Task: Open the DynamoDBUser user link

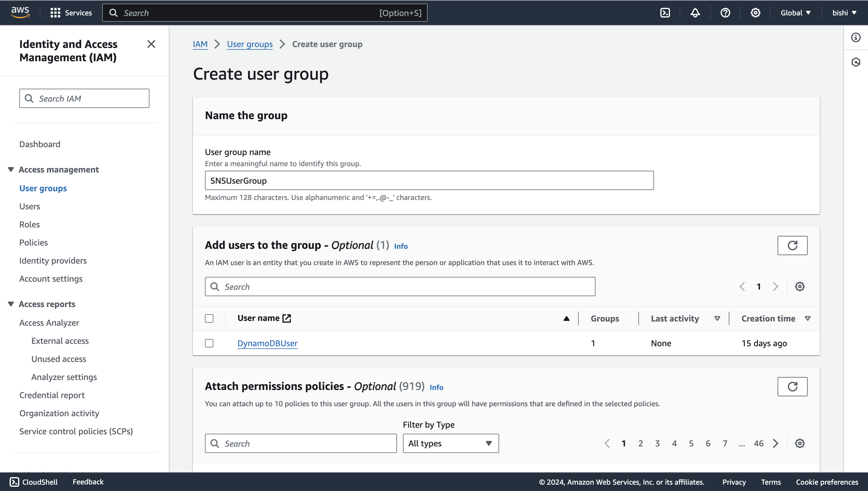Action: (x=267, y=343)
